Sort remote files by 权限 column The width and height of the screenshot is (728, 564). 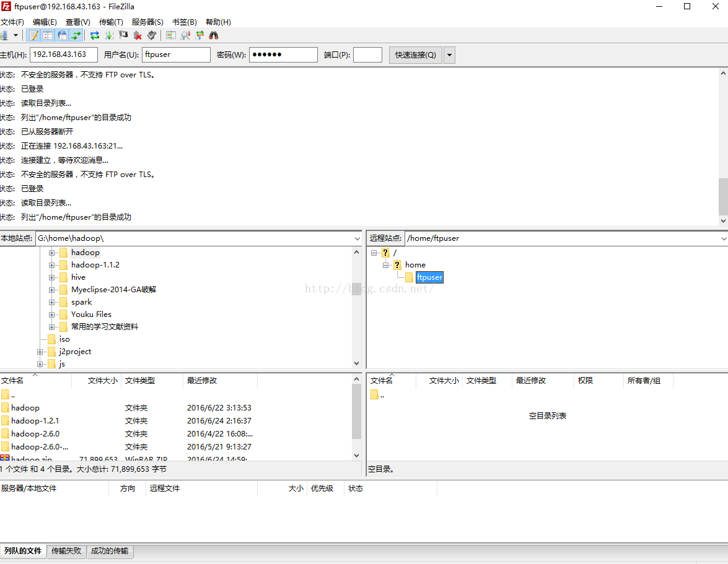[598, 381]
